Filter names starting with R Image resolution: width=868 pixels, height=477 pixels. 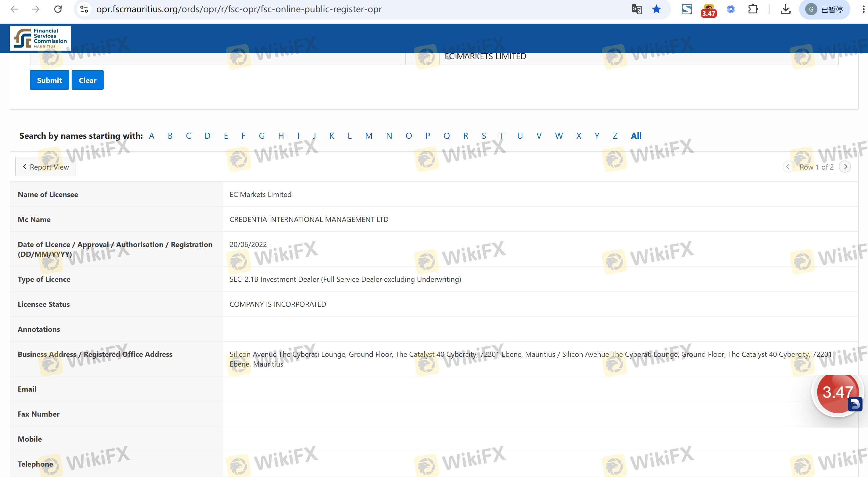coord(466,135)
